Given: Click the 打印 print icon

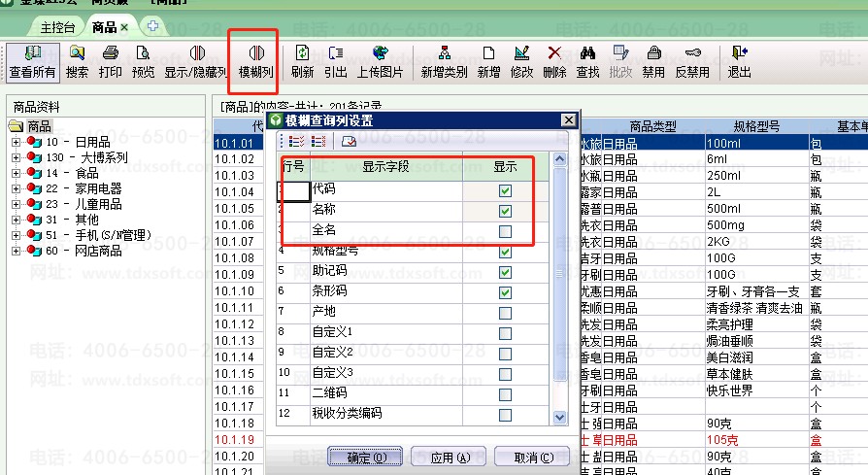Looking at the screenshot, I should [x=110, y=60].
